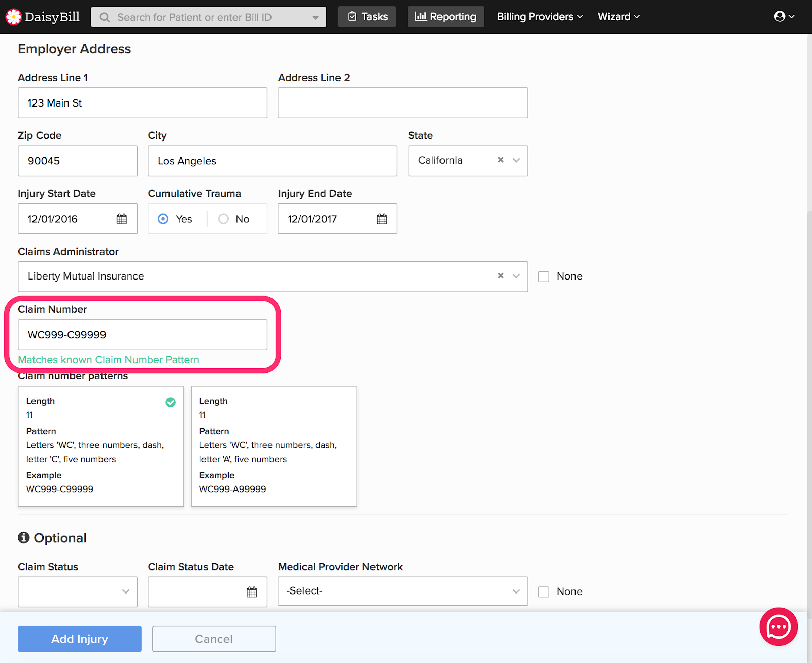Open the Billing Providers menu
The height and width of the screenshot is (663, 812).
tap(540, 17)
